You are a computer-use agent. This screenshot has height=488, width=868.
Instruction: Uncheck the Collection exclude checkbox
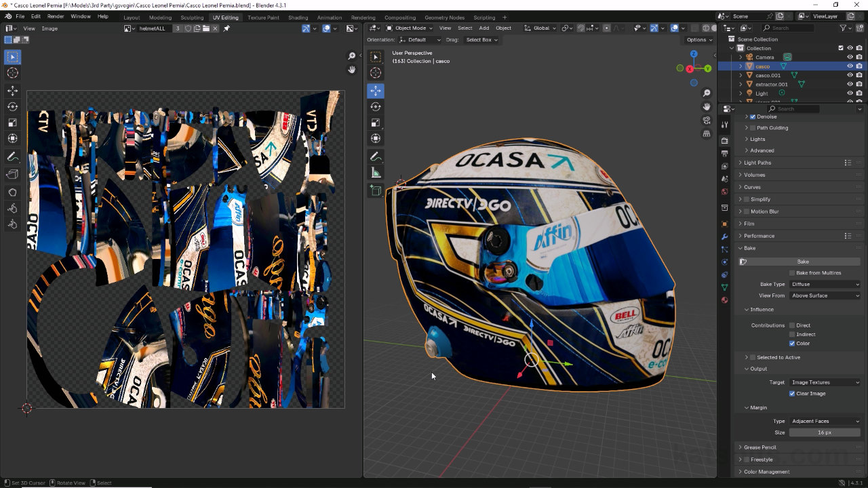(x=841, y=48)
